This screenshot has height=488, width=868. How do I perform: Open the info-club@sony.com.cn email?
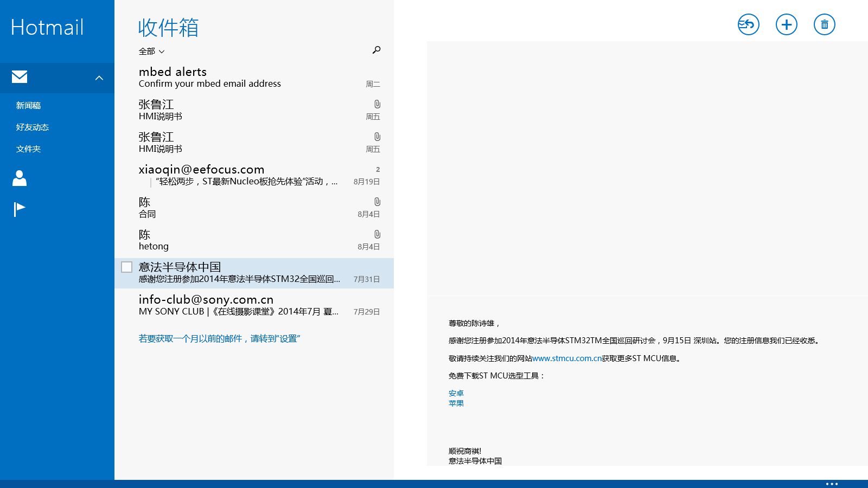(254, 305)
